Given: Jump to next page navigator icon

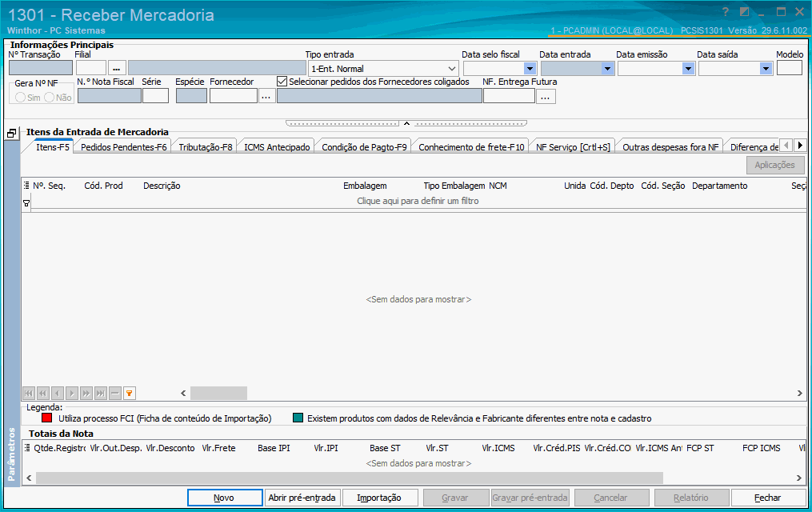Looking at the screenshot, I should 86,394.
